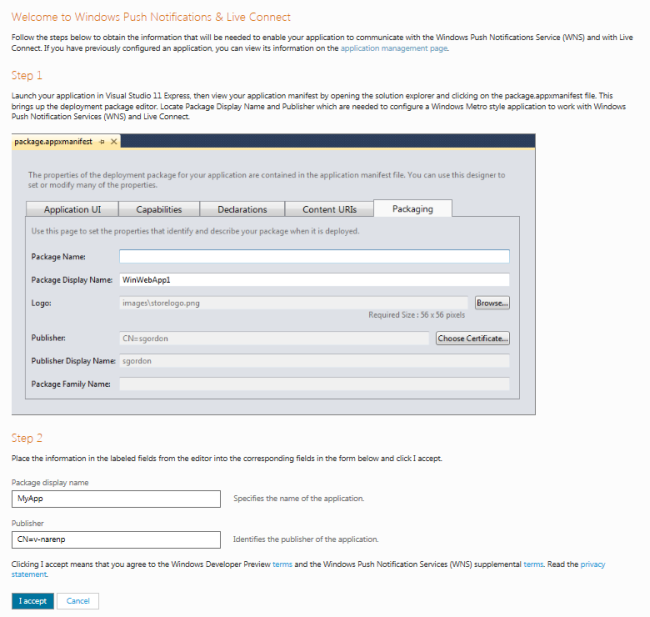650x617 pixels.
Task: Click the Publisher Display Name: label
Action: pos(73,361)
